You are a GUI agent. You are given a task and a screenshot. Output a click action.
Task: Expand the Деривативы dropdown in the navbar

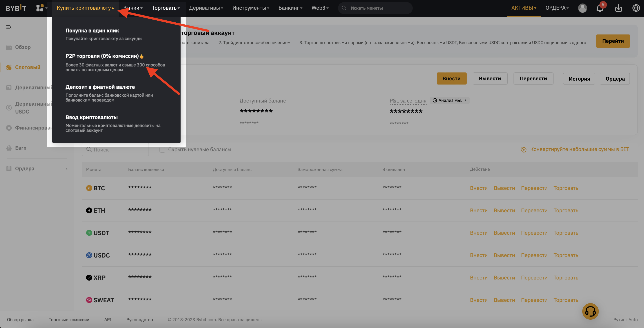click(x=206, y=8)
